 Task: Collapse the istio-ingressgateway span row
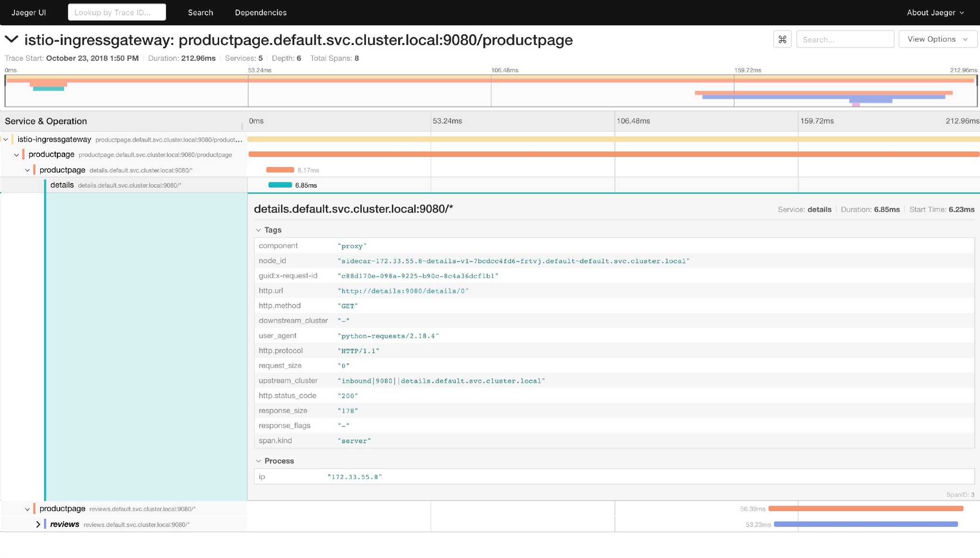pyautogui.click(x=6, y=139)
